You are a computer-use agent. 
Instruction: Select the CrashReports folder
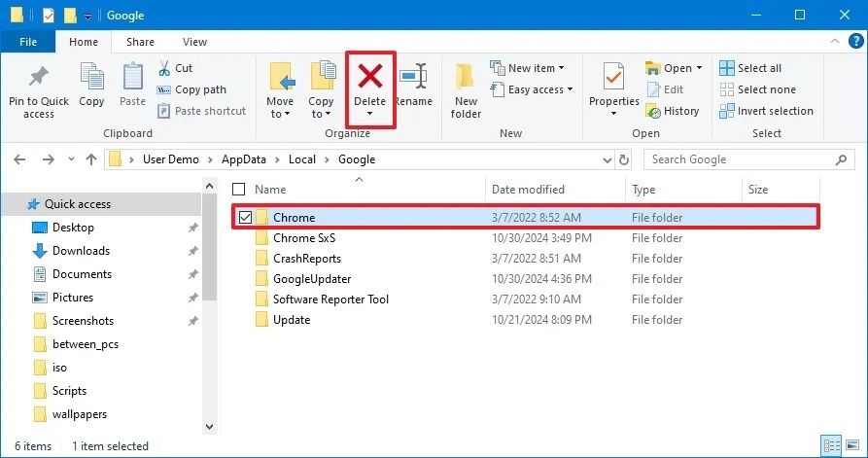307,259
